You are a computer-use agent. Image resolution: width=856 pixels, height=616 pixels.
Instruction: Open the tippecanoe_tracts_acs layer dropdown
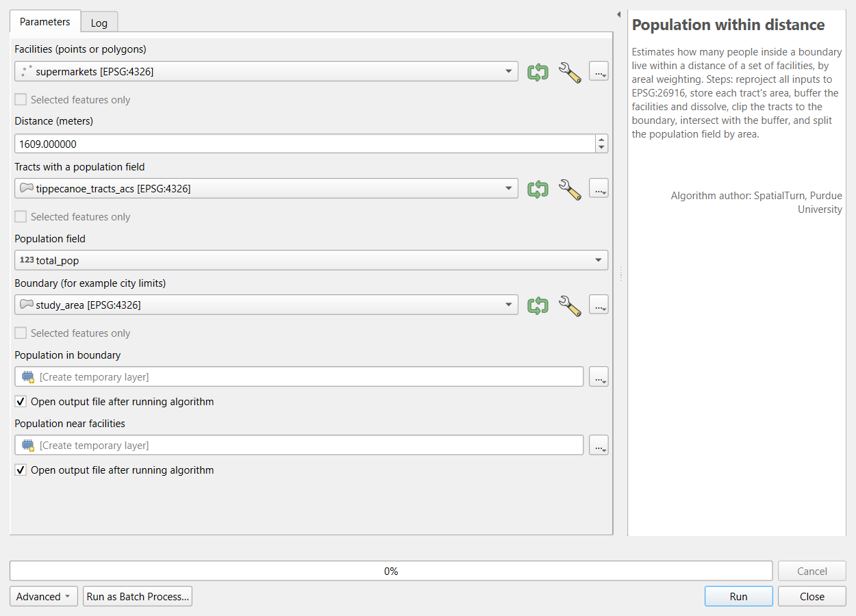(x=266, y=188)
